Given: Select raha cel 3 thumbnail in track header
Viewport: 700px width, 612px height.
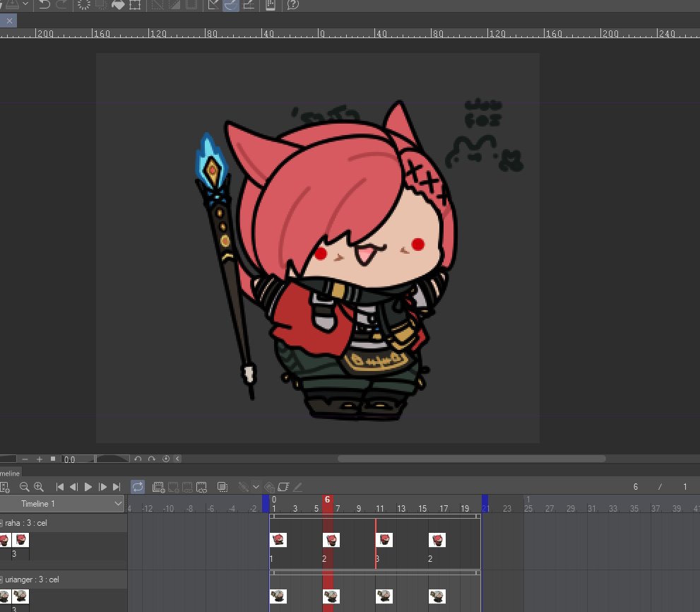Looking at the screenshot, I should pos(20,540).
